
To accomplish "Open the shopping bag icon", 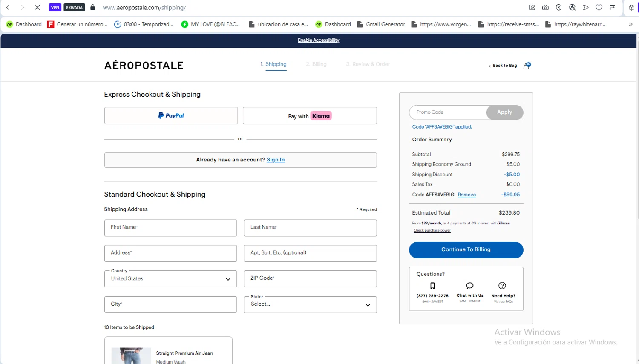I will pyautogui.click(x=527, y=66).
